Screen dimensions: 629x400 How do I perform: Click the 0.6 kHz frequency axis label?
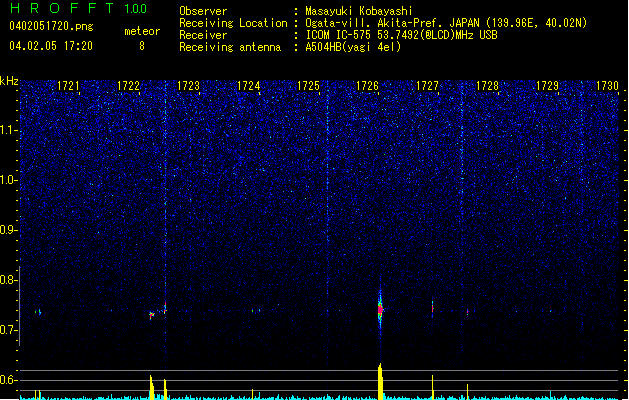9,380
